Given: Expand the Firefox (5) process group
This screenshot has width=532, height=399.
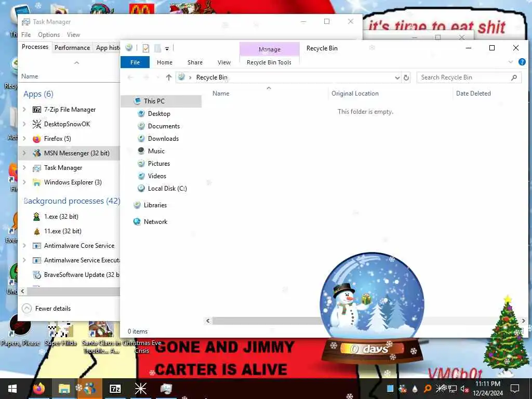Looking at the screenshot, I should point(24,139).
